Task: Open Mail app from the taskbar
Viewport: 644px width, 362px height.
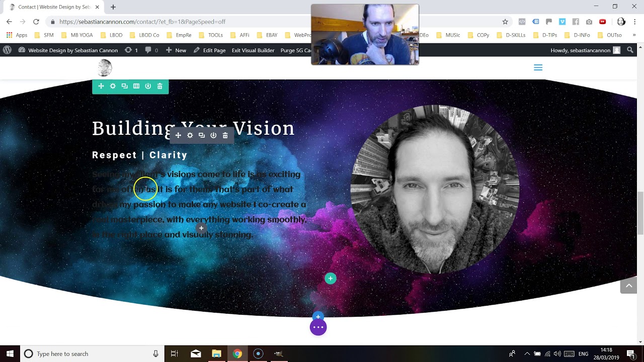Action: (196, 354)
